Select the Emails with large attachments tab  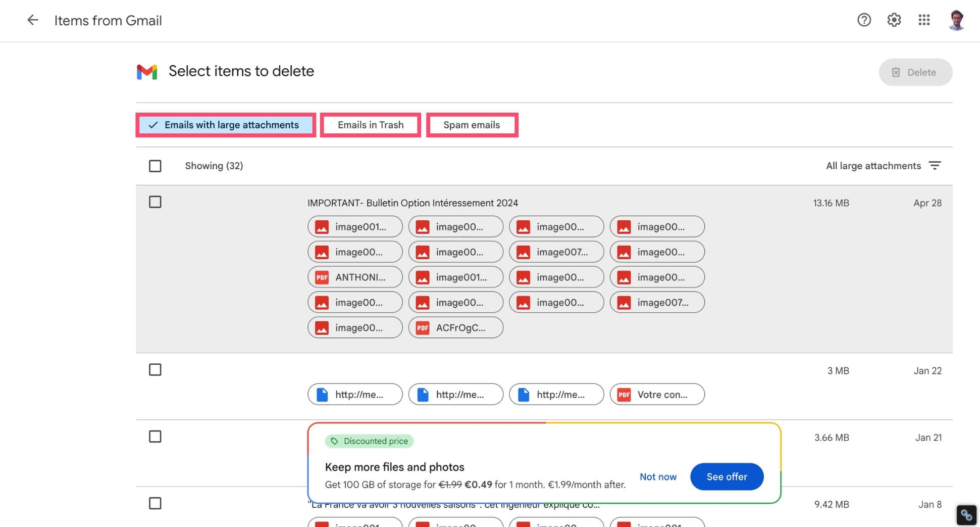coord(226,125)
